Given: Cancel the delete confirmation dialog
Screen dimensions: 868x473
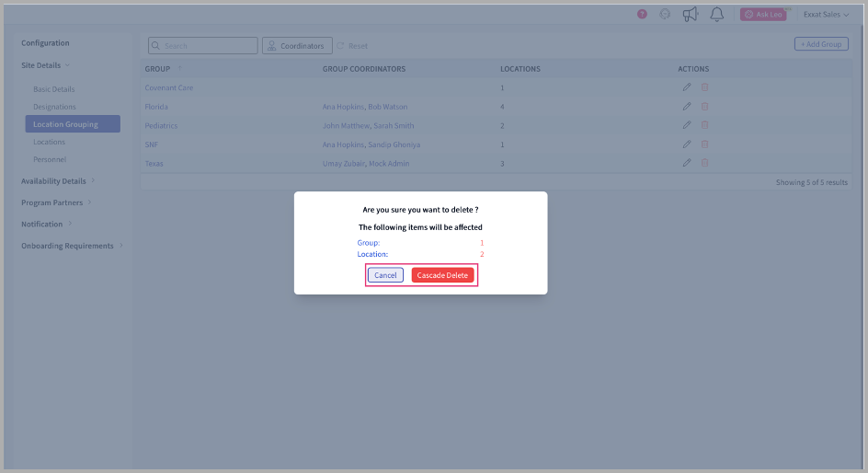Looking at the screenshot, I should 385,275.
